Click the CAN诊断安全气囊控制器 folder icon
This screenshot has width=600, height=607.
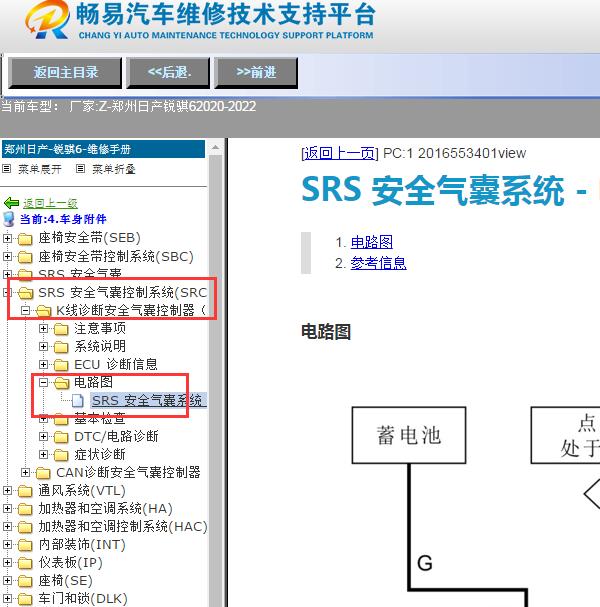coord(43,473)
